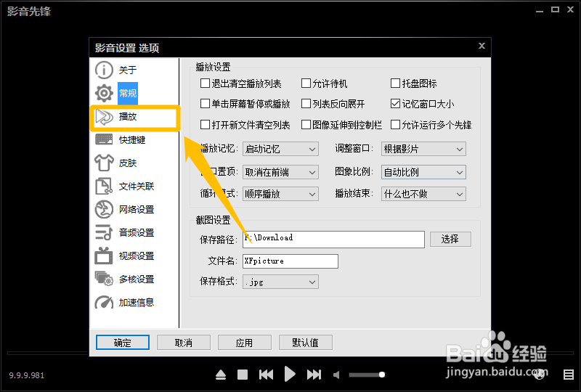Click the speedometer icon for 加速信息
This screenshot has height=392, width=581.
(x=104, y=302)
